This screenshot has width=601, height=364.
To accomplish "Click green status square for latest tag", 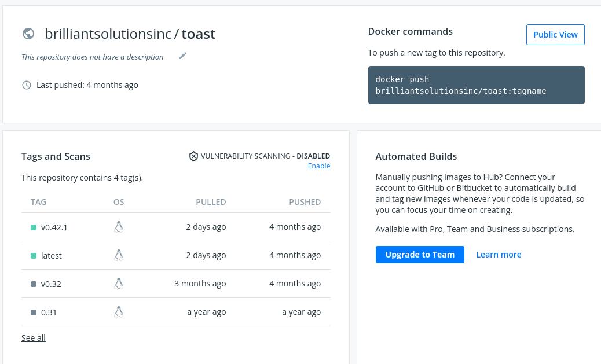I will pos(34,256).
